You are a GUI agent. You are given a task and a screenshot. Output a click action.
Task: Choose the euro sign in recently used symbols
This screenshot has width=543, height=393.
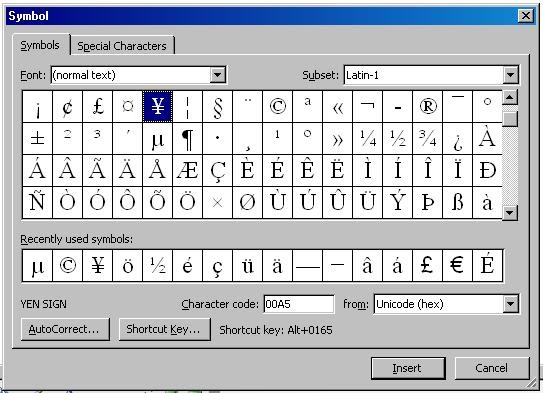pyautogui.click(x=458, y=266)
